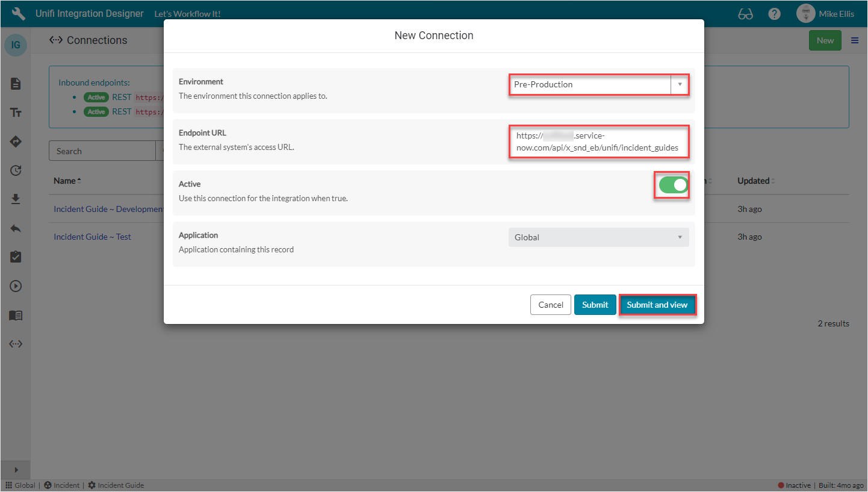868x492 pixels.
Task: Open the Environment dropdown showing Pre-Production
Action: 678,84
